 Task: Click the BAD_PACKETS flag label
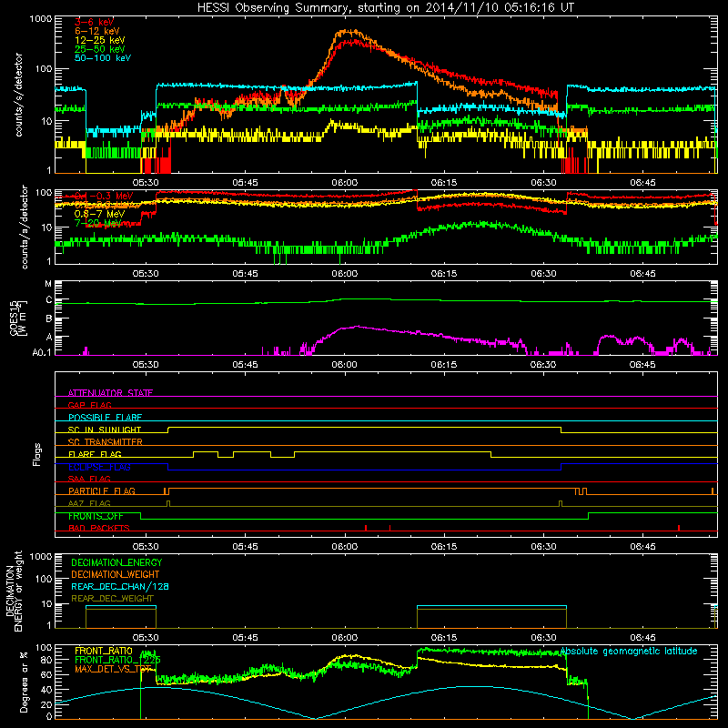pyautogui.click(x=99, y=528)
